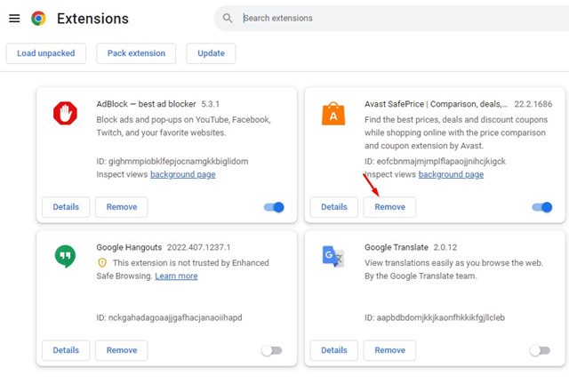Image resolution: width=569 pixels, height=392 pixels.
Task: Click AdBlock — best ad blocker name
Action: (x=146, y=104)
